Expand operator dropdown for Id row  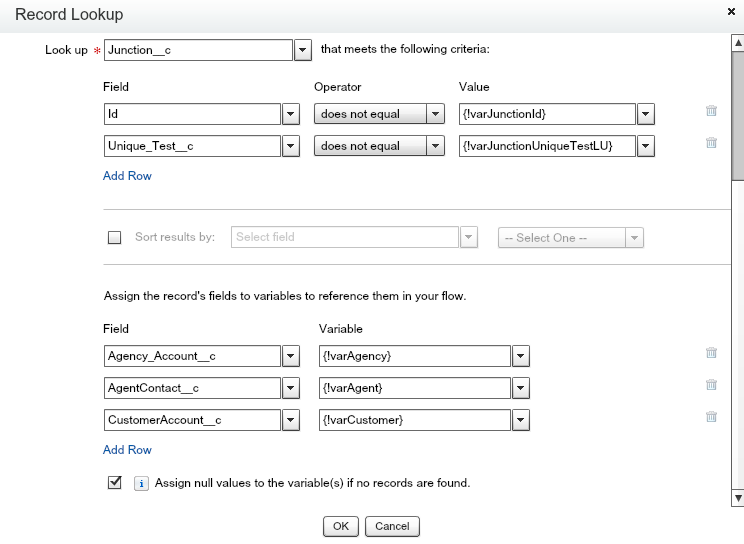(x=435, y=114)
